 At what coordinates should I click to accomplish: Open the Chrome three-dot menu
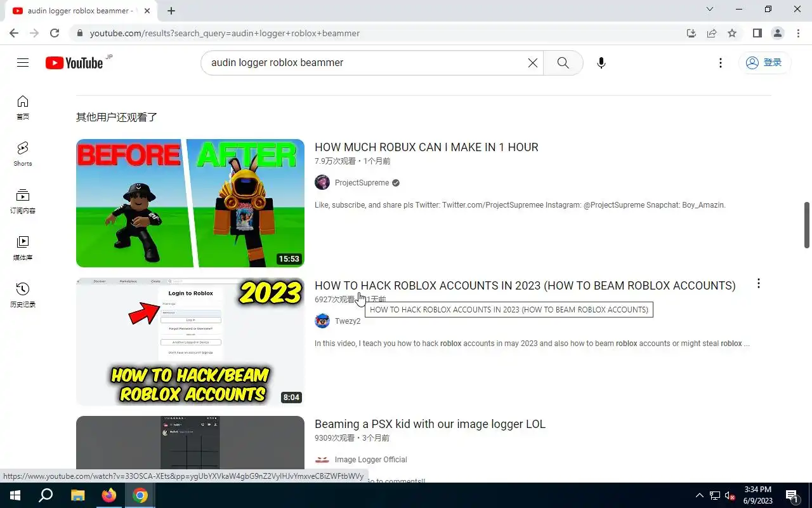pos(798,33)
